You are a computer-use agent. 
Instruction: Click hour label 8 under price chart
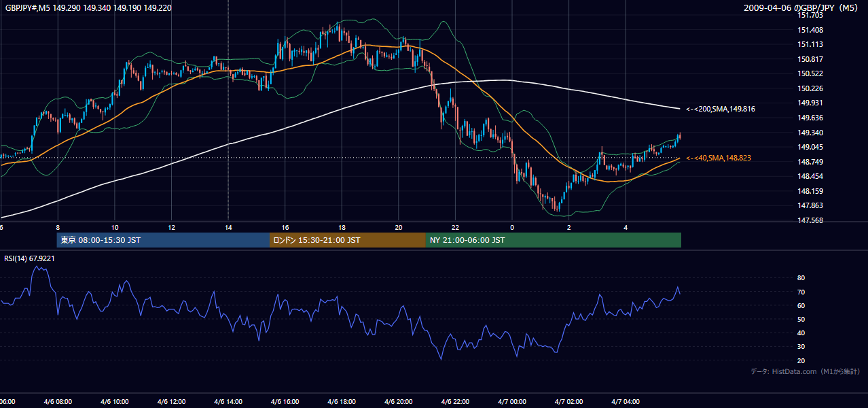click(58, 227)
